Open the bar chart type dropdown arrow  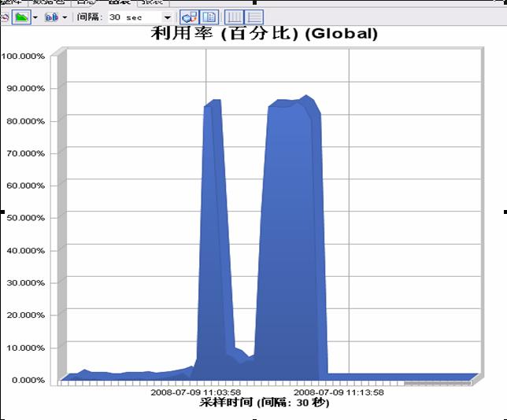[x=65, y=17]
